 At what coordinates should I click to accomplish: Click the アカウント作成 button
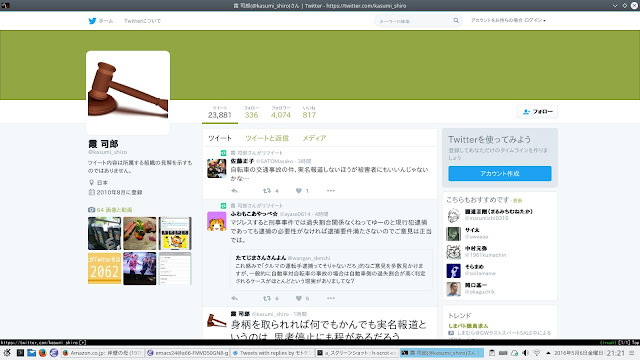click(500, 173)
